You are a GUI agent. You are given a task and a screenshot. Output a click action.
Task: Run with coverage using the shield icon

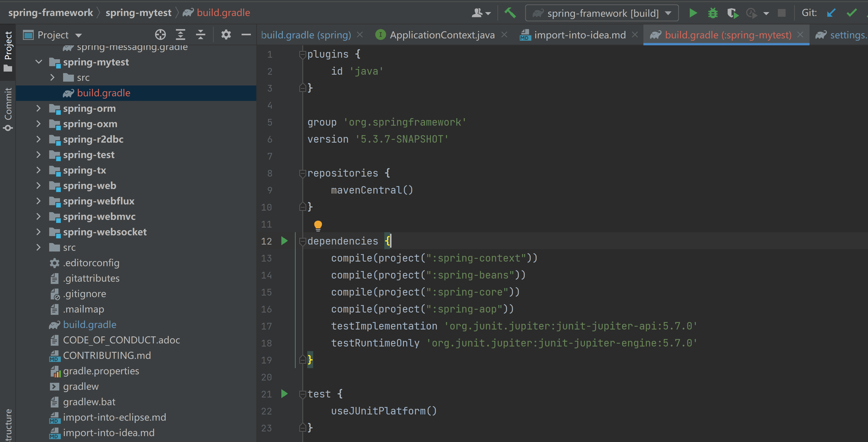click(733, 13)
